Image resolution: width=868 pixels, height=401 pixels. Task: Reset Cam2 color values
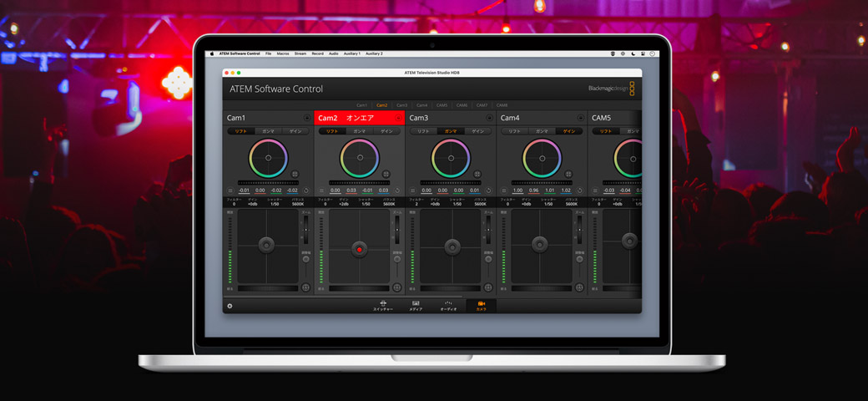point(396,190)
